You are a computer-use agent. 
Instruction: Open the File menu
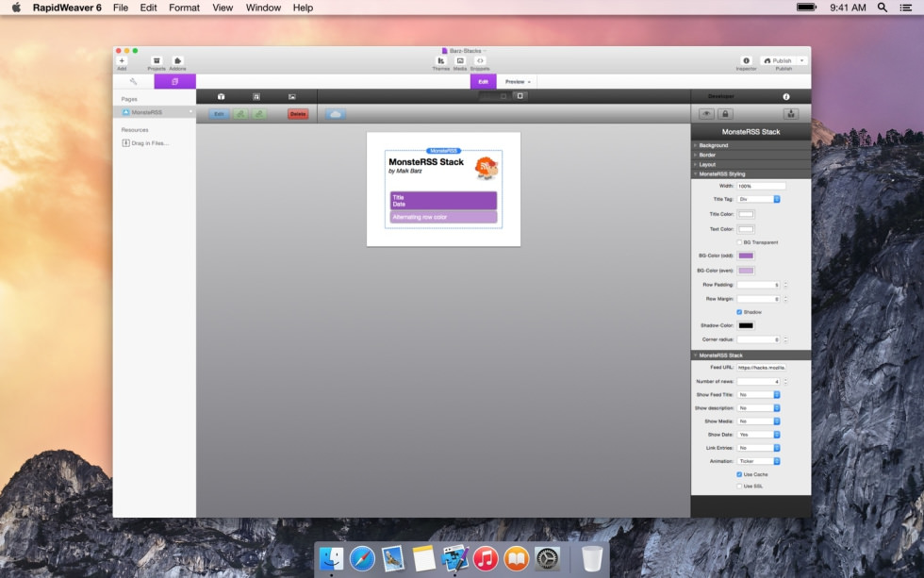121,8
